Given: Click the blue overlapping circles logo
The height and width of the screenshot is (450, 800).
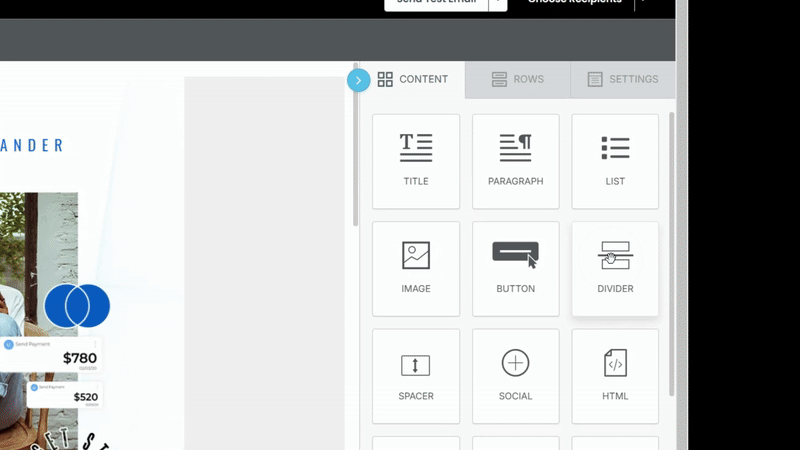Looking at the screenshot, I should (x=77, y=306).
